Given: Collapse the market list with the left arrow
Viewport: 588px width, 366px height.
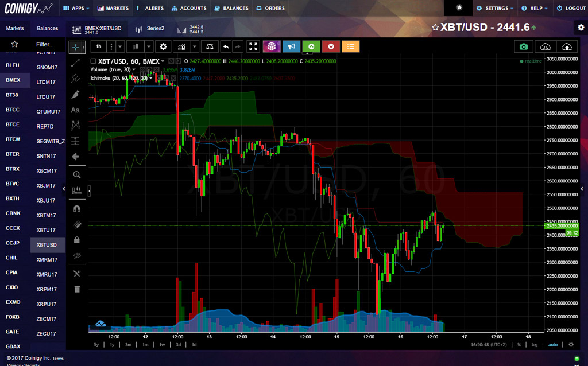Looking at the screenshot, I should click(x=64, y=189).
